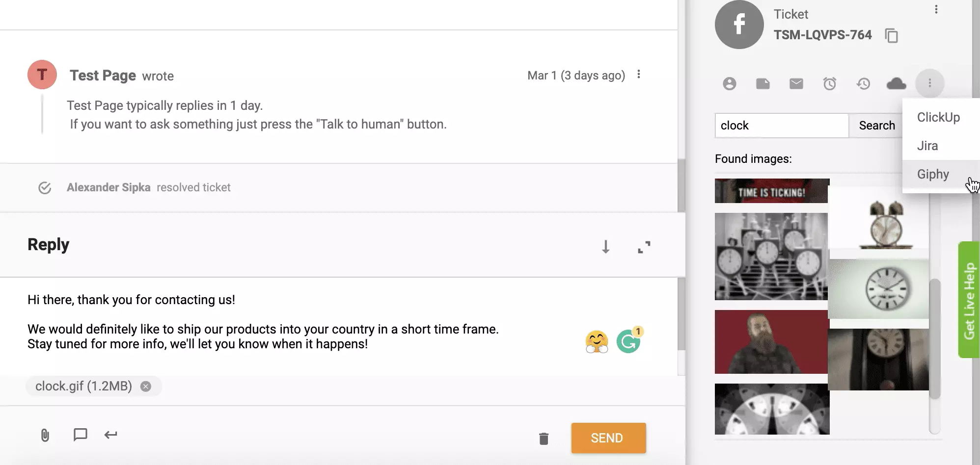The image size is (980, 465).
Task: Select Giphy from the integrations menu
Action: click(x=932, y=174)
